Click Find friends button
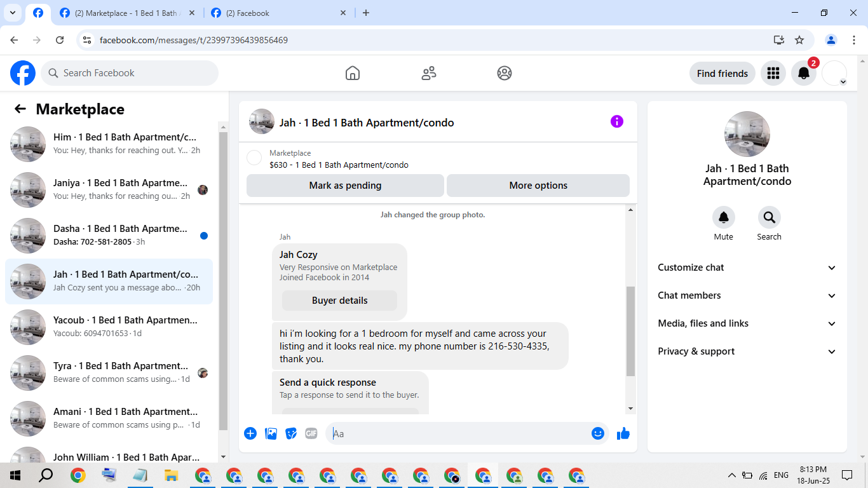868x488 pixels. point(722,73)
